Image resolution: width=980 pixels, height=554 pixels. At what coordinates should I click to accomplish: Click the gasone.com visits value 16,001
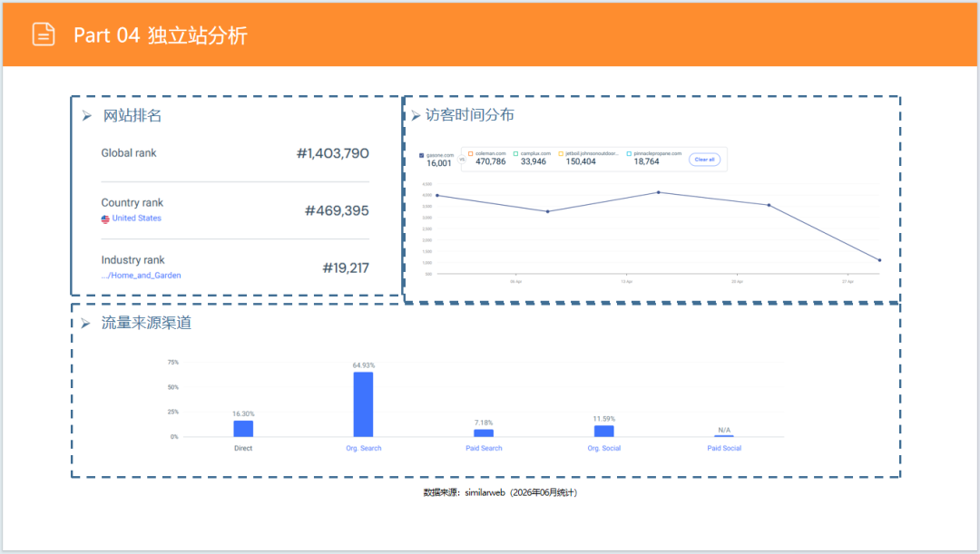pyautogui.click(x=439, y=163)
